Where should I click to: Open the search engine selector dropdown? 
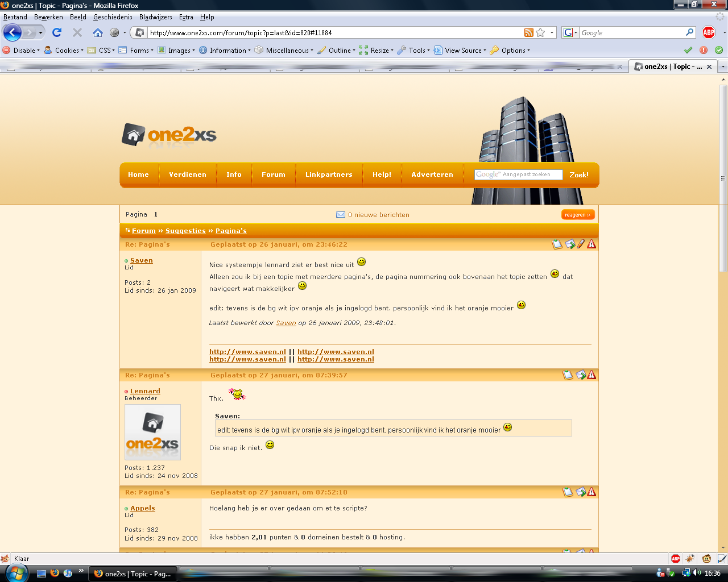point(570,32)
